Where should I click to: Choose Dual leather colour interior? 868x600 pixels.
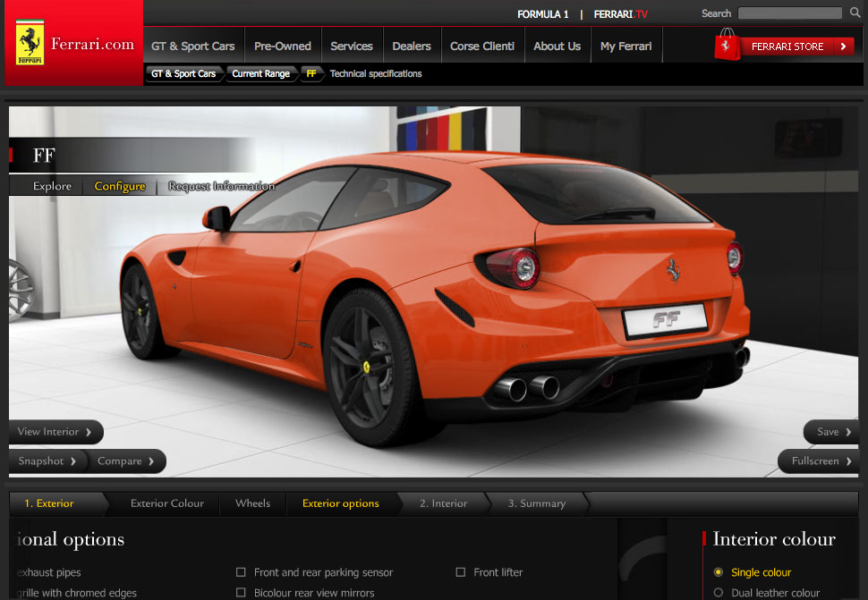pos(719,592)
